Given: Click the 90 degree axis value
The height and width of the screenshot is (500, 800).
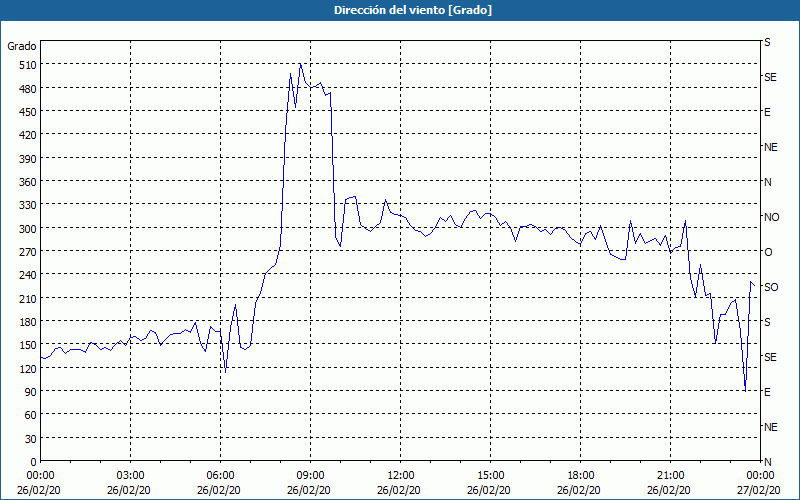Looking at the screenshot, I should pyautogui.click(x=31, y=392).
